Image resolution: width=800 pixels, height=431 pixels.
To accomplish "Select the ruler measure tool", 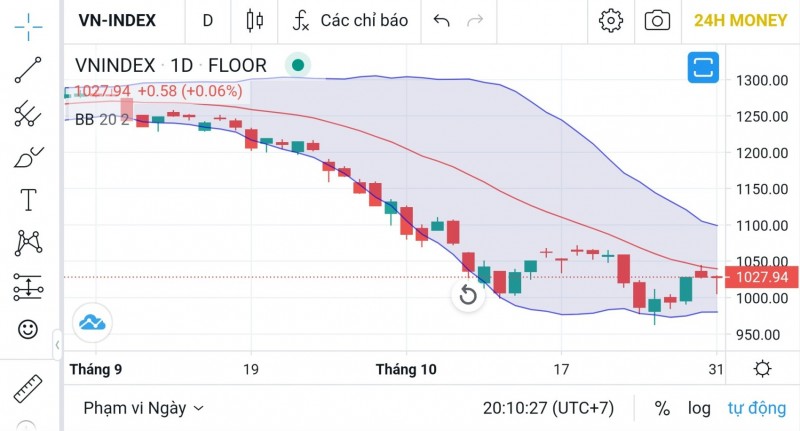I will pos(28,387).
